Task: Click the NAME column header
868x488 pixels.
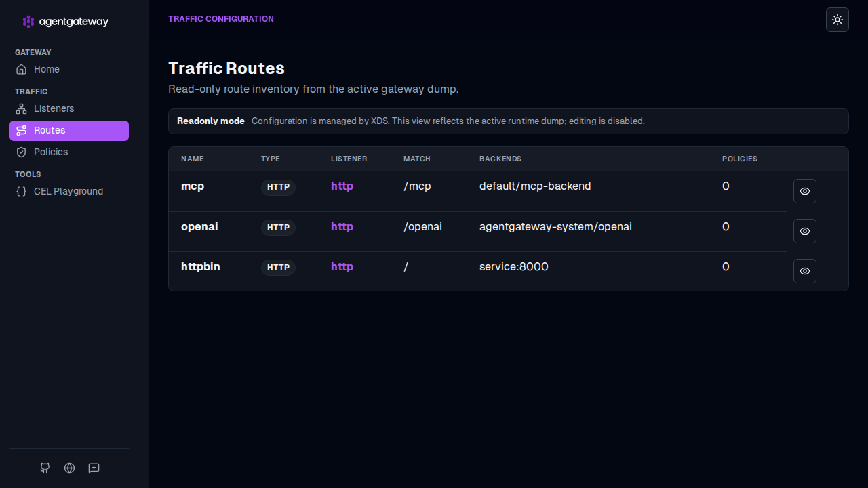Action: pos(193,159)
